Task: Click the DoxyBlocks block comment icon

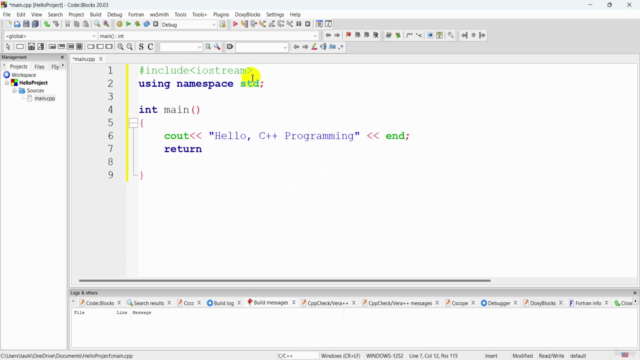Action: [x=409, y=36]
